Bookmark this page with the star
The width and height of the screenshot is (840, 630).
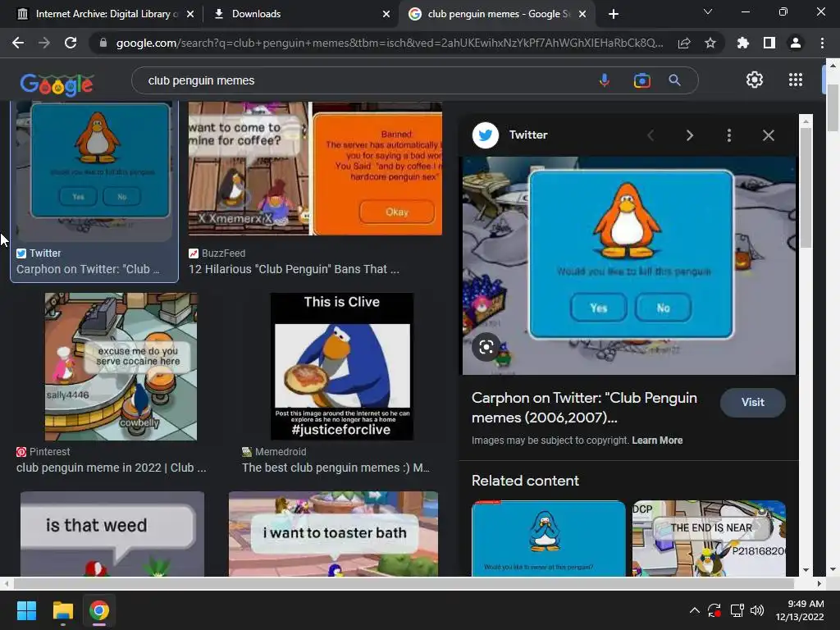(710, 43)
